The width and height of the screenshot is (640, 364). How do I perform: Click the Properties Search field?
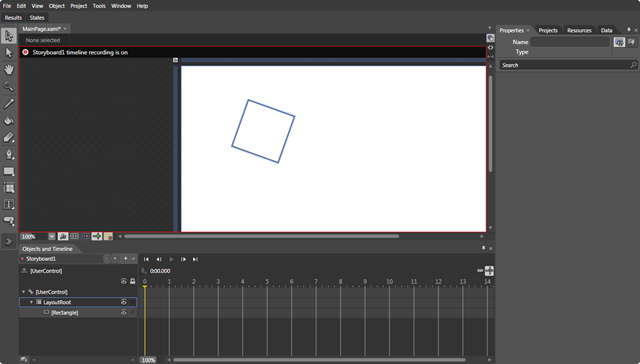point(565,65)
